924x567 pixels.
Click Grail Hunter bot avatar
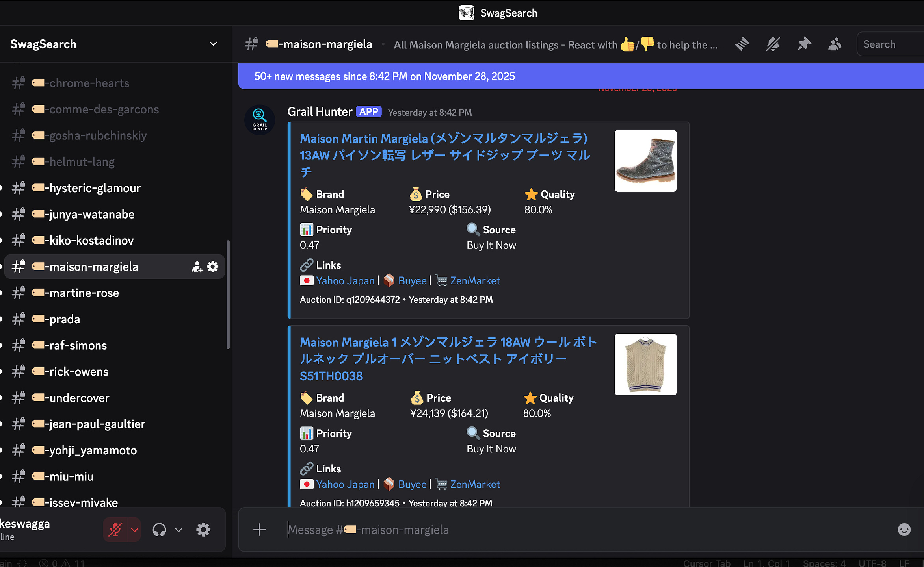click(x=260, y=120)
